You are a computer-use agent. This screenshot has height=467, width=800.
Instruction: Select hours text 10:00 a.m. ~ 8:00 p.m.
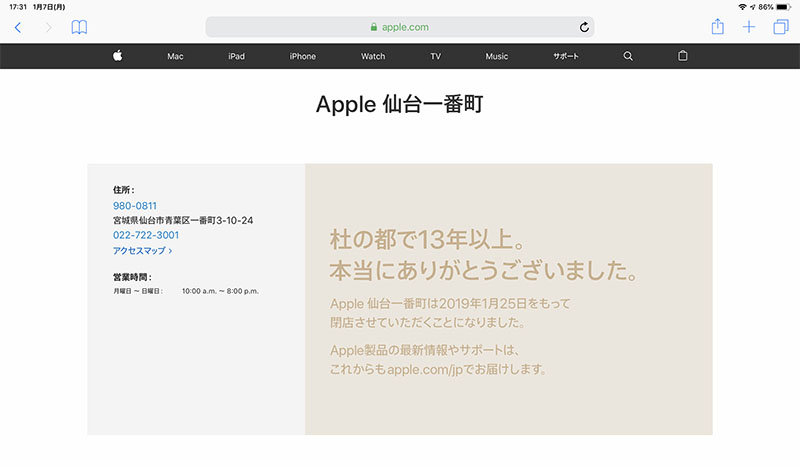pos(220,291)
